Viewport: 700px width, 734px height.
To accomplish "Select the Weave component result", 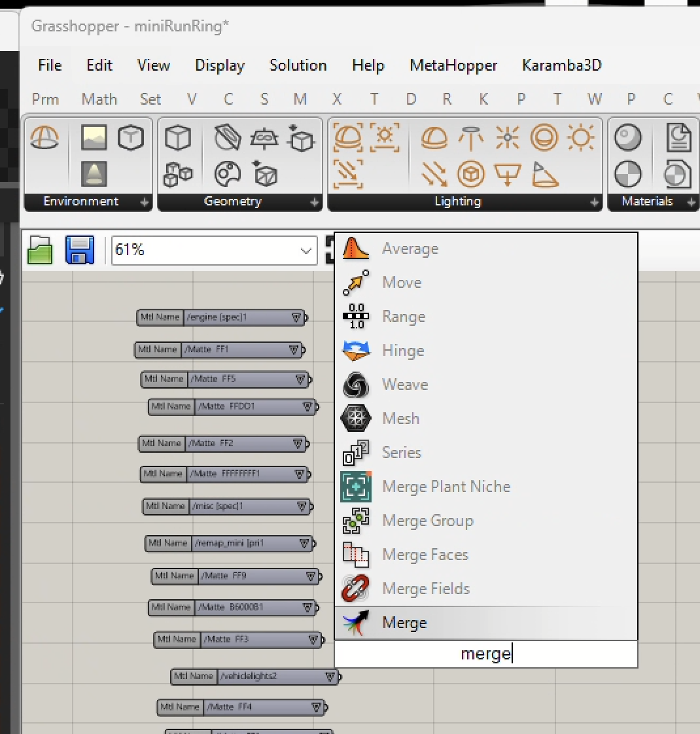I will (x=486, y=385).
